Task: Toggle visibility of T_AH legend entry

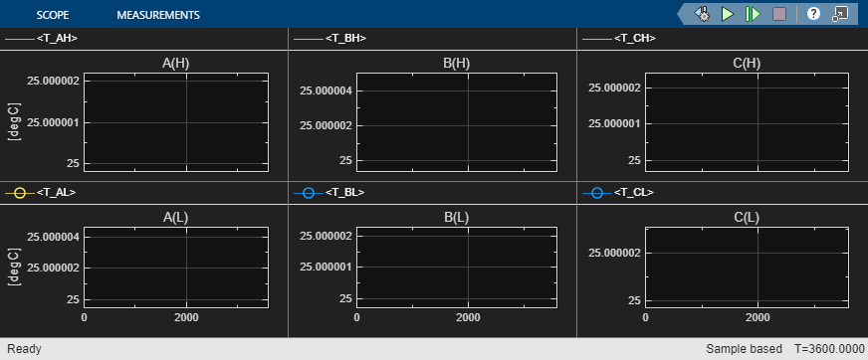Action: [41, 39]
